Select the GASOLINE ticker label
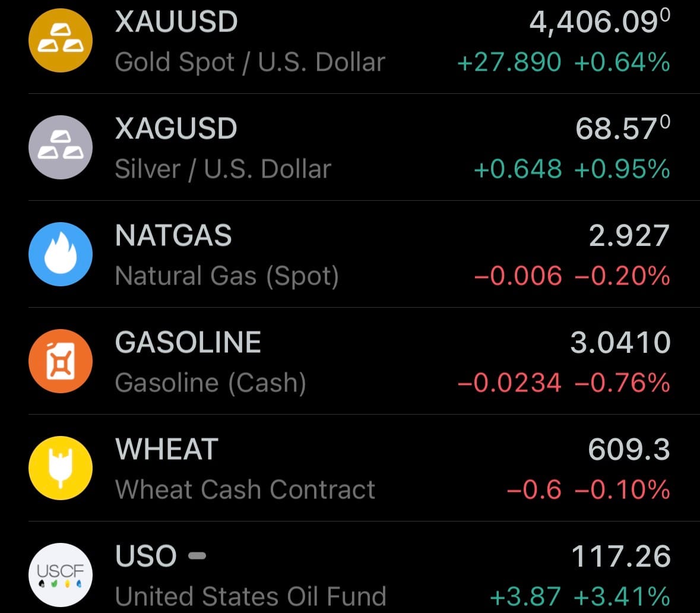The width and height of the screenshot is (700, 613). (x=188, y=343)
